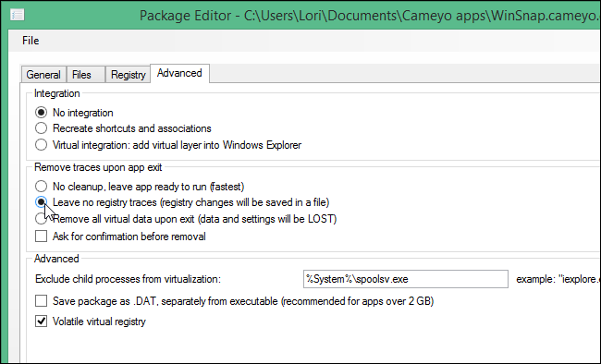Image resolution: width=601 pixels, height=364 pixels.
Task: Click the example text beside the exclusion field
Action: [558, 279]
